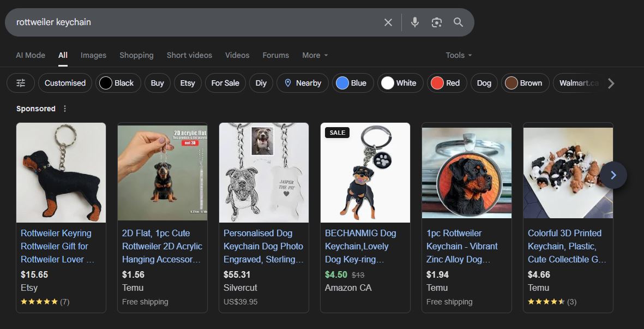This screenshot has width=644, height=329.
Task: Toggle the Customised filter chip
Action: pyautogui.click(x=65, y=83)
